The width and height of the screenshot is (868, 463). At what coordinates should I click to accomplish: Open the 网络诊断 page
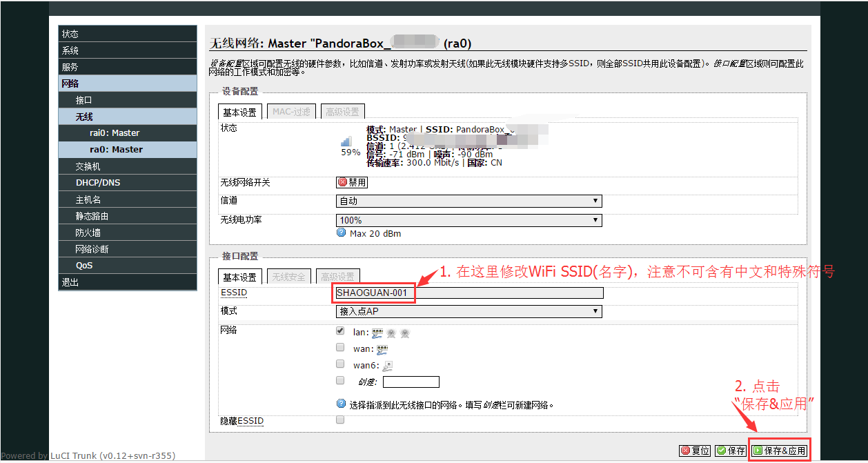128,249
